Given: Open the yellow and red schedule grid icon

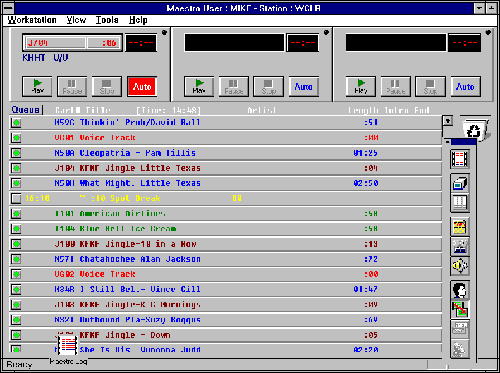Looking at the screenshot, I should coord(460,227).
